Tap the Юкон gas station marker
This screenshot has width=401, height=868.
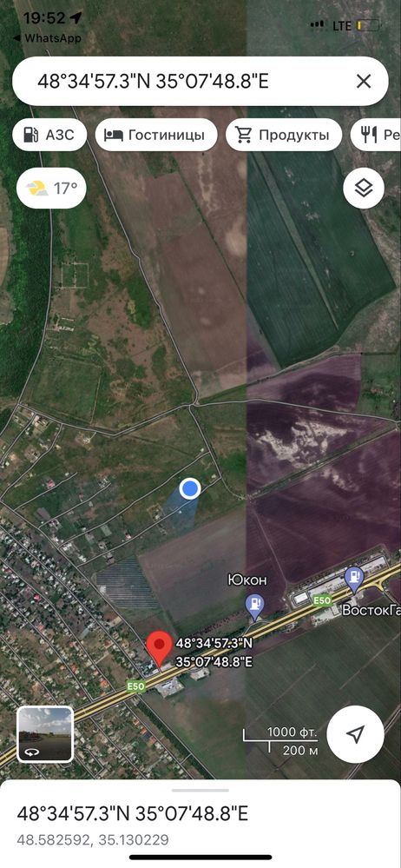(x=254, y=606)
